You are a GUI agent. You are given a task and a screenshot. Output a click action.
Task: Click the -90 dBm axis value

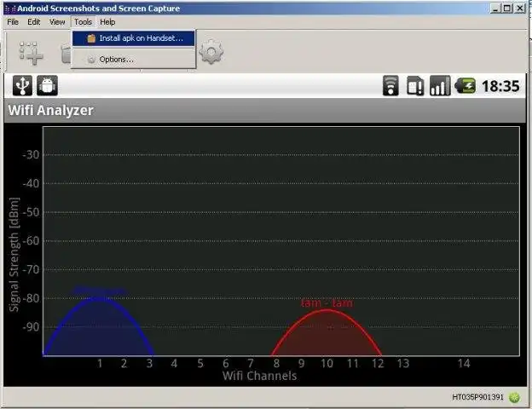31,327
